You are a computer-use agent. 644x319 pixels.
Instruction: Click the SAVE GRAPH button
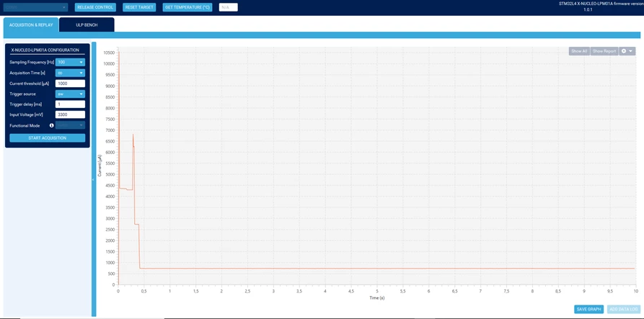tap(589, 309)
